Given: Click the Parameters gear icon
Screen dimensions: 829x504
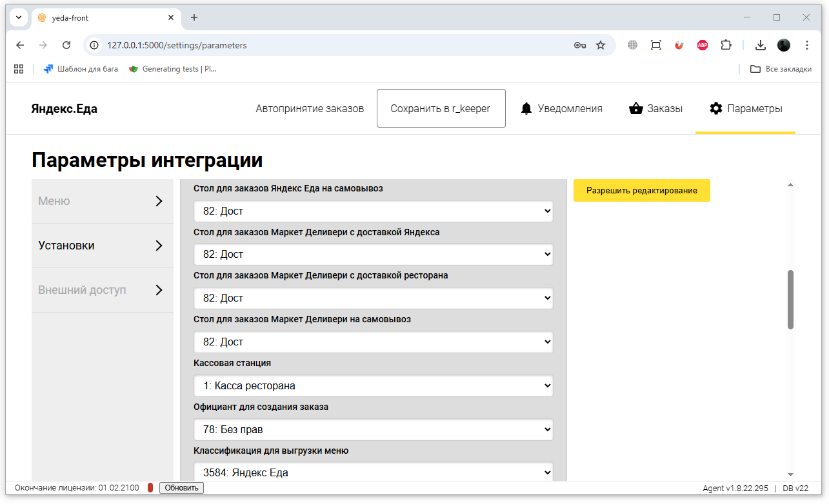Looking at the screenshot, I should (x=716, y=108).
